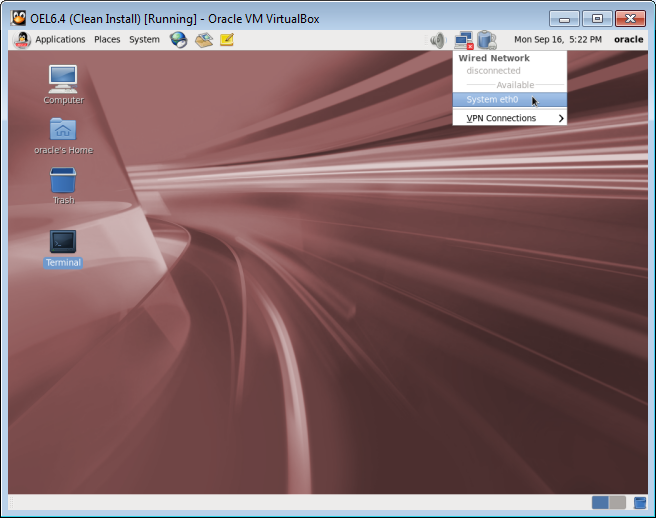Image resolution: width=656 pixels, height=518 pixels.
Task: Maximize the VirtualBox window
Action: 597,19
